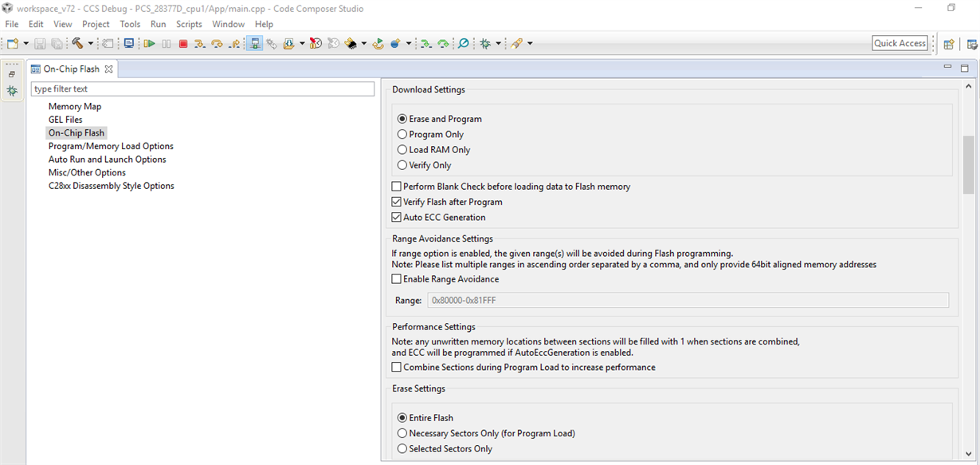Click the Open Perspective icon
Image resolution: width=980 pixels, height=465 pixels.
(949, 45)
